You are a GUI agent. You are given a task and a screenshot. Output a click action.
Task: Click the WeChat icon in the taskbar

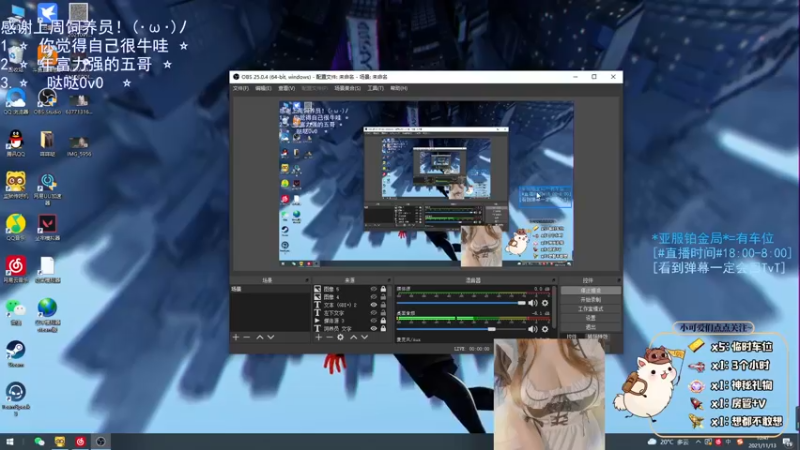tap(39, 442)
